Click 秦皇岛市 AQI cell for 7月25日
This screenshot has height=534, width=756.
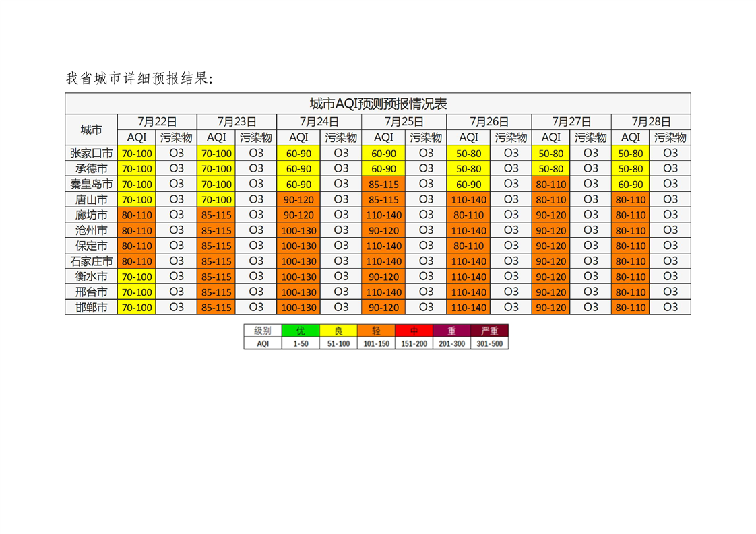[x=383, y=184]
